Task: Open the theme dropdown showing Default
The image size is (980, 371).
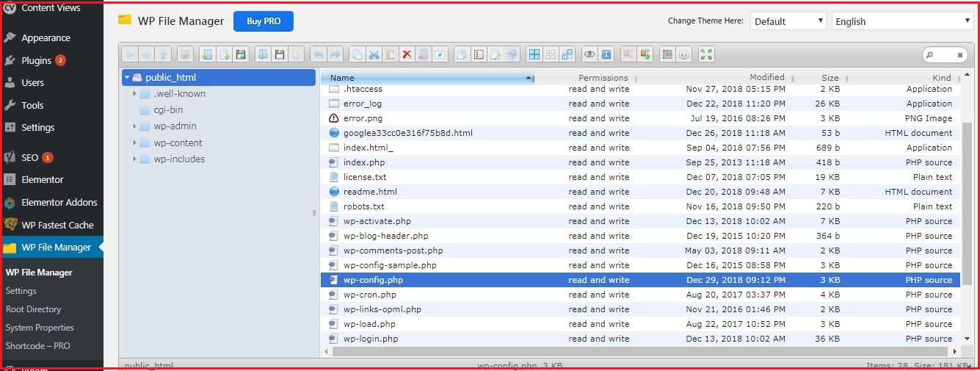Action: point(789,21)
